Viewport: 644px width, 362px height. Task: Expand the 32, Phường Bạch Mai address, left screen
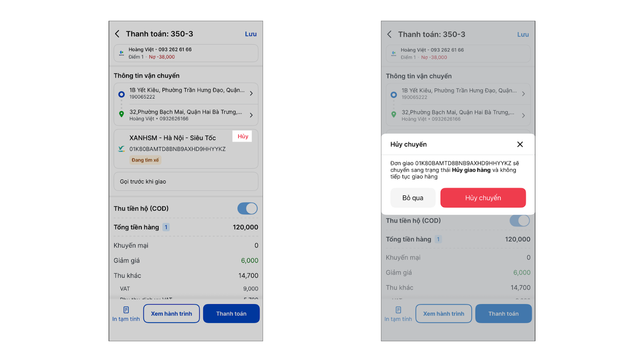pyautogui.click(x=251, y=115)
